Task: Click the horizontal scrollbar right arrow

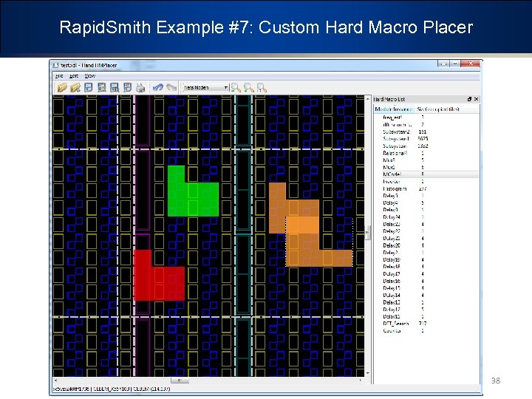Action: click(361, 381)
